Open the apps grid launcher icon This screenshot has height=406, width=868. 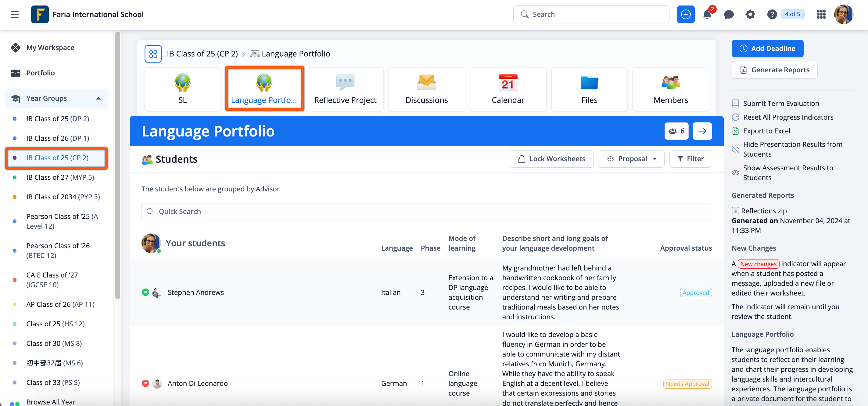click(821, 15)
